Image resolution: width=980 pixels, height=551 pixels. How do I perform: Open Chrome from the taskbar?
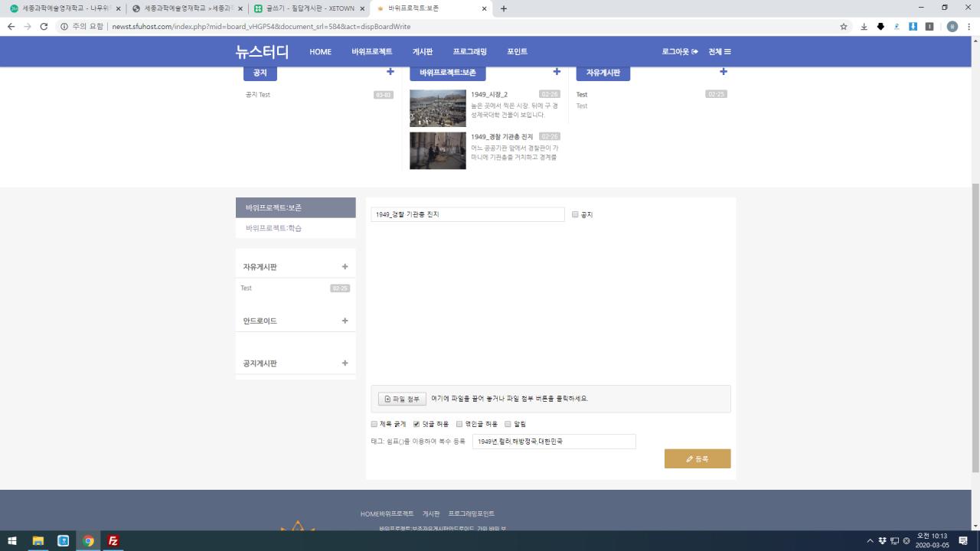[x=88, y=540]
